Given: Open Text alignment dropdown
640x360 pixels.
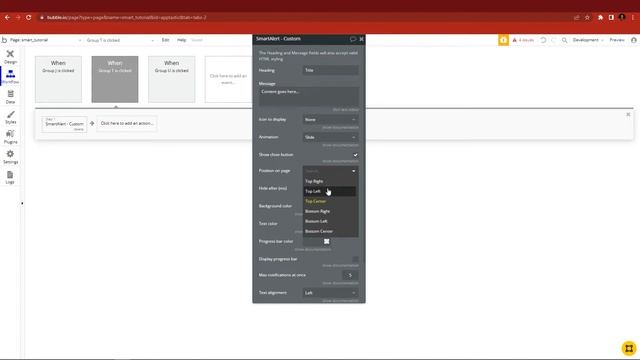Looking at the screenshot, I should [x=330, y=293].
